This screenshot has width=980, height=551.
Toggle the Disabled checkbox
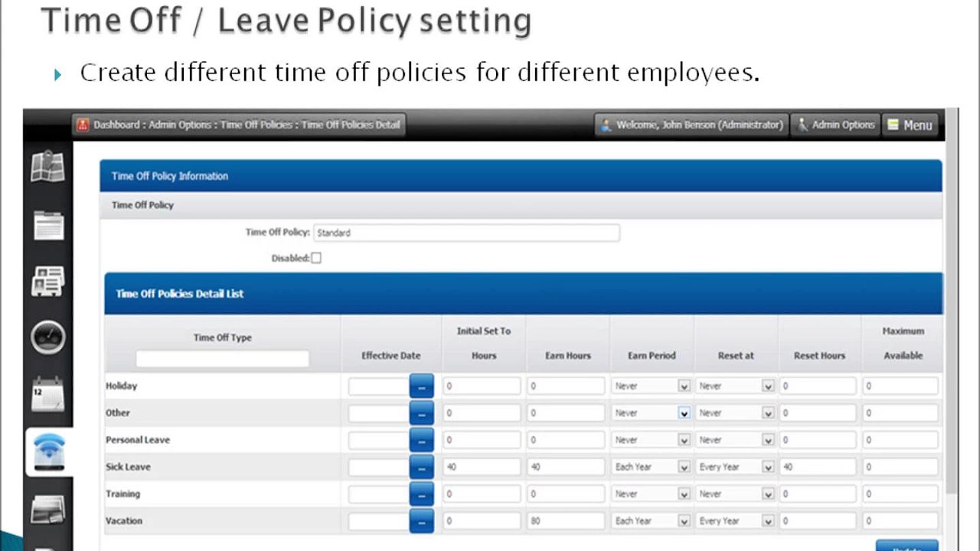(316, 258)
